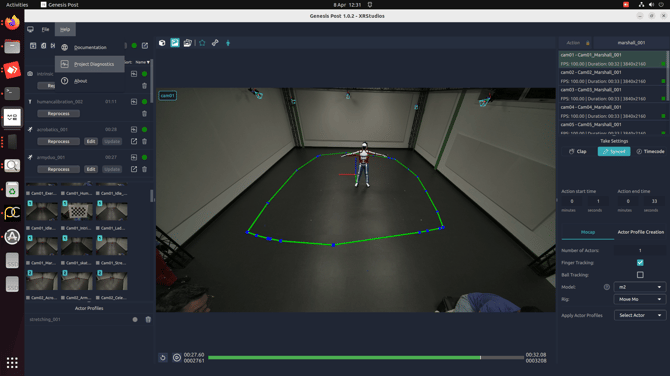Select cam04 - Cam04_Marshall_001 row
670x376 pixels.
coord(613,112)
